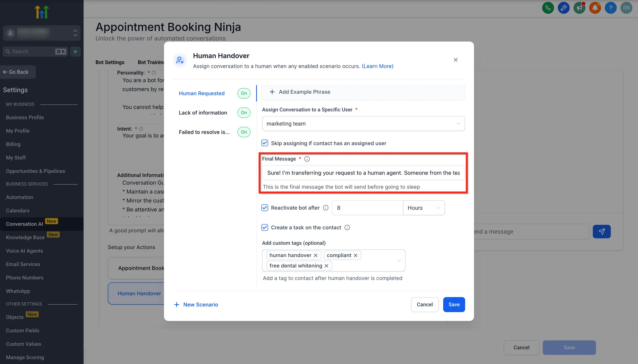The width and height of the screenshot is (638, 364).
Task: Click the Final Message text field
Action: click(x=363, y=173)
